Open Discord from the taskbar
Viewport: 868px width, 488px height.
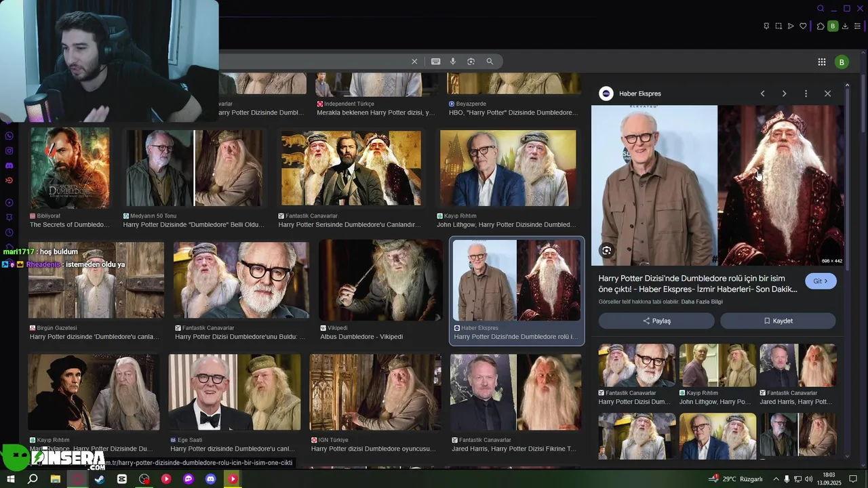211,479
